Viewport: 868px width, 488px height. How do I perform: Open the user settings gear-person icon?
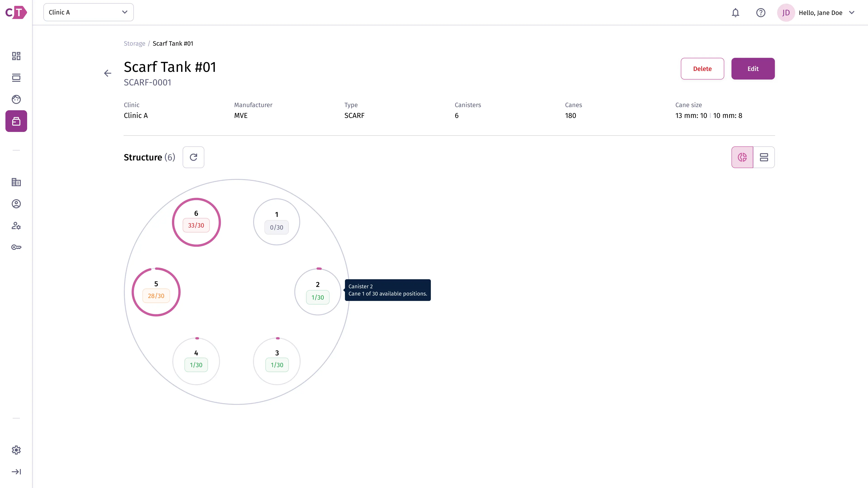point(16,226)
